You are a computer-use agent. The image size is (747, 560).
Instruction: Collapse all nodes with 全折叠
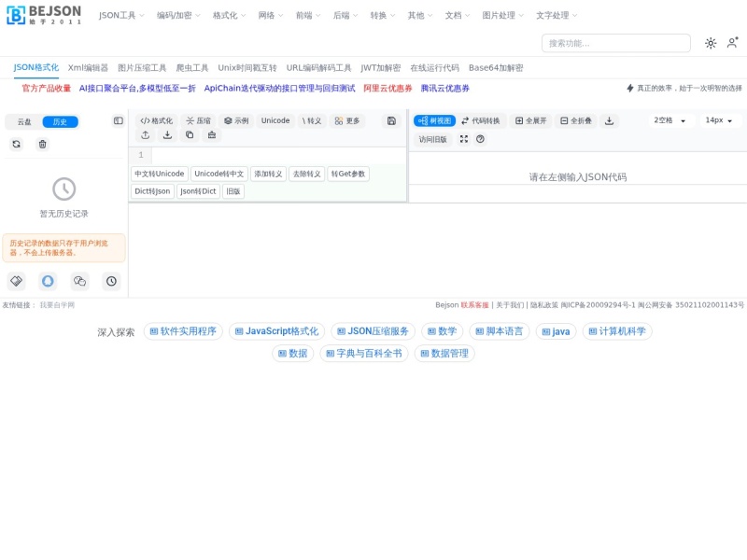[575, 121]
